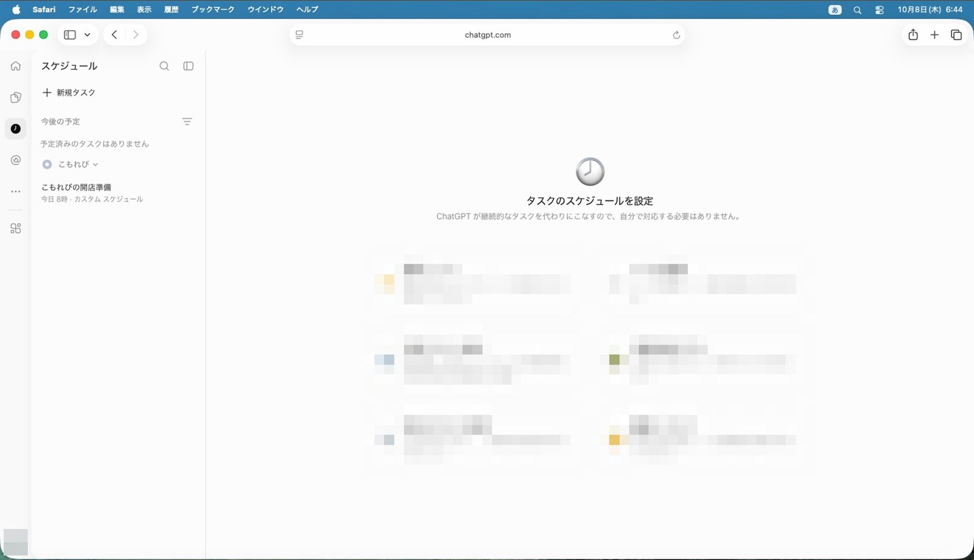The height and width of the screenshot is (560, 974).
Task: Click the large clock icon above タスクのスケジュールを設定
Action: [590, 172]
